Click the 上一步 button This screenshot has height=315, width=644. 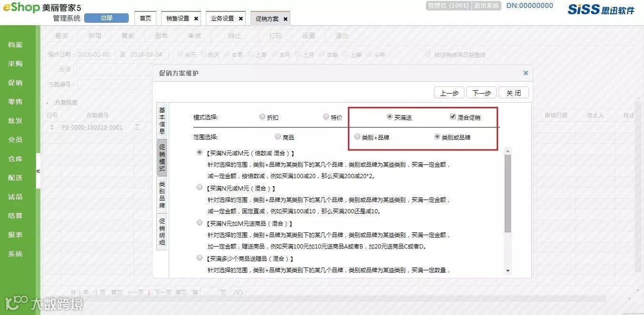[449, 93]
